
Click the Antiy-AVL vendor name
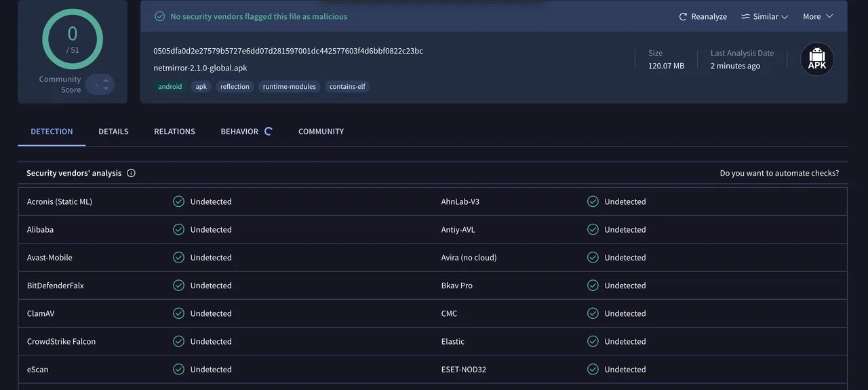coord(458,229)
